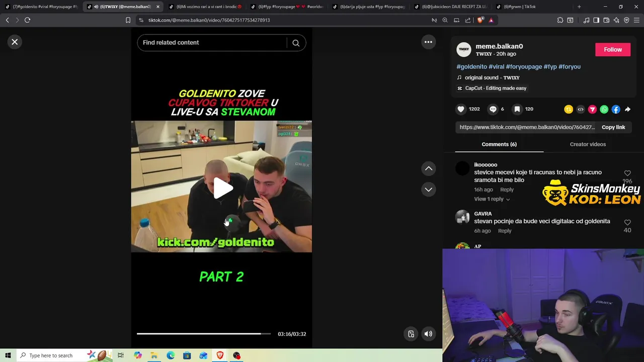
Task: Switch to Comments (6) tab
Action: click(x=499, y=144)
